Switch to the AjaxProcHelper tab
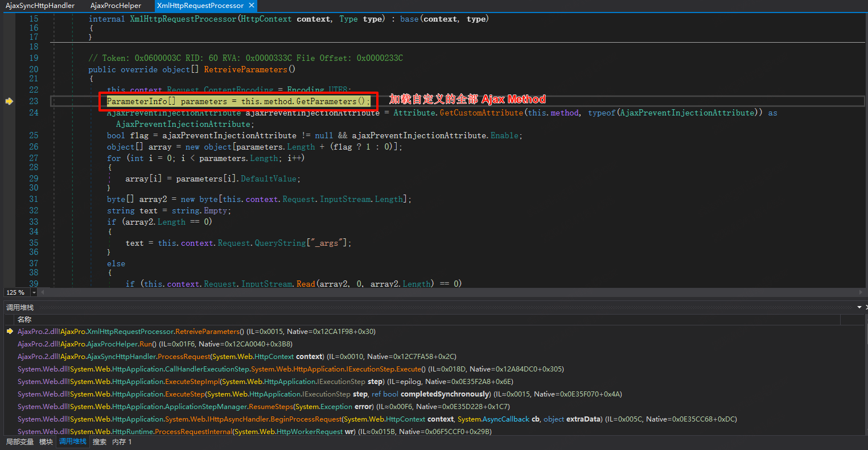 pyautogui.click(x=116, y=6)
